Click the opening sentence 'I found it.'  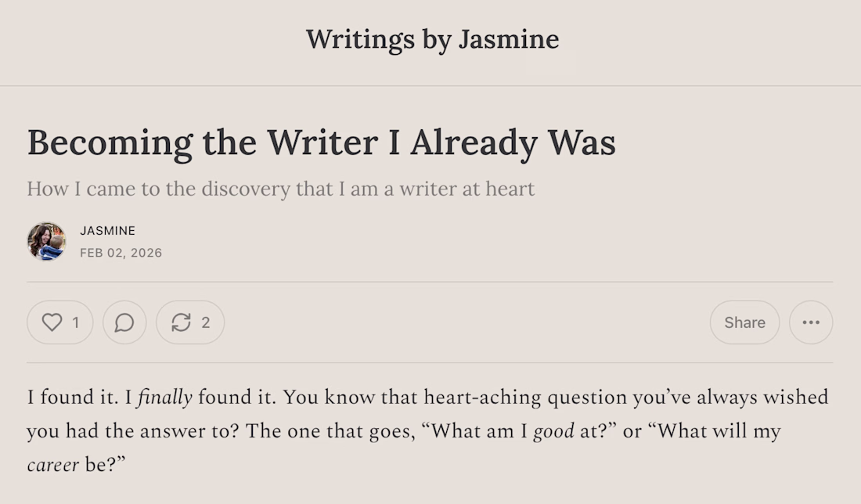point(73,398)
